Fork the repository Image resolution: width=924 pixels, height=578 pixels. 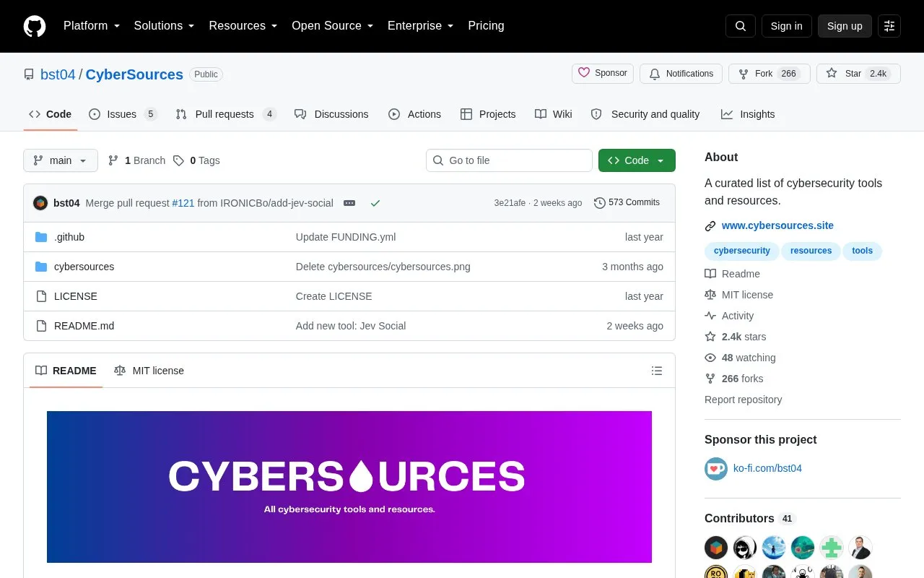[770, 74]
